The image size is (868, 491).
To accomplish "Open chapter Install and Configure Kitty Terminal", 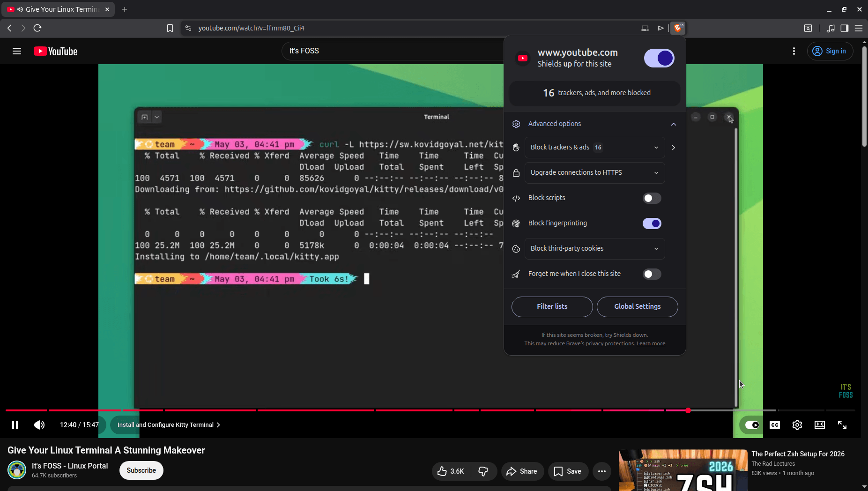I will (169, 425).
